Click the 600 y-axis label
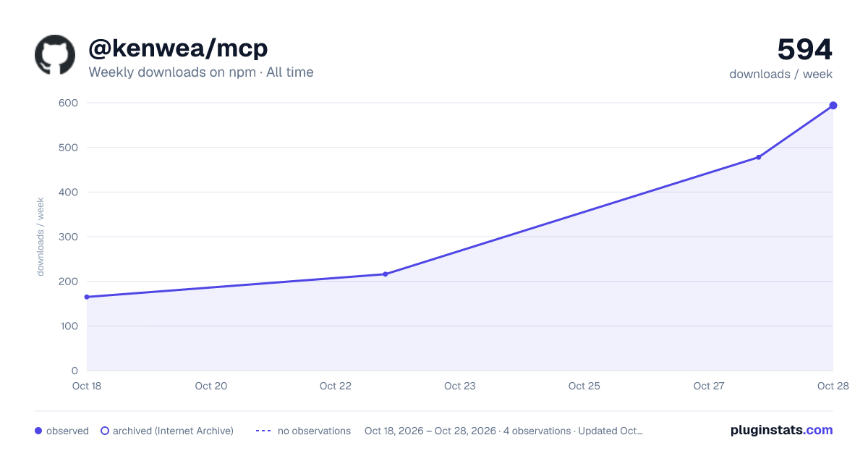Image resolution: width=868 pixels, height=456 pixels. [69, 103]
